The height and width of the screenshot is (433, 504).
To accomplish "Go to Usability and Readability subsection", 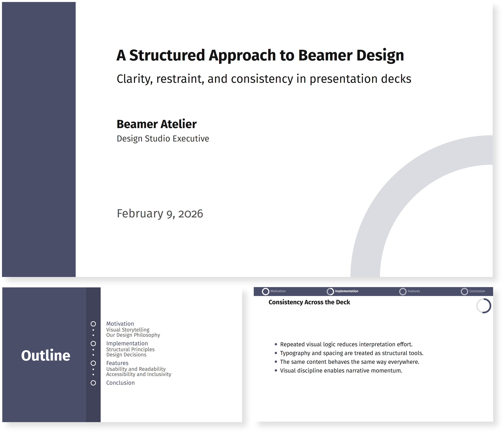I will point(136,369).
